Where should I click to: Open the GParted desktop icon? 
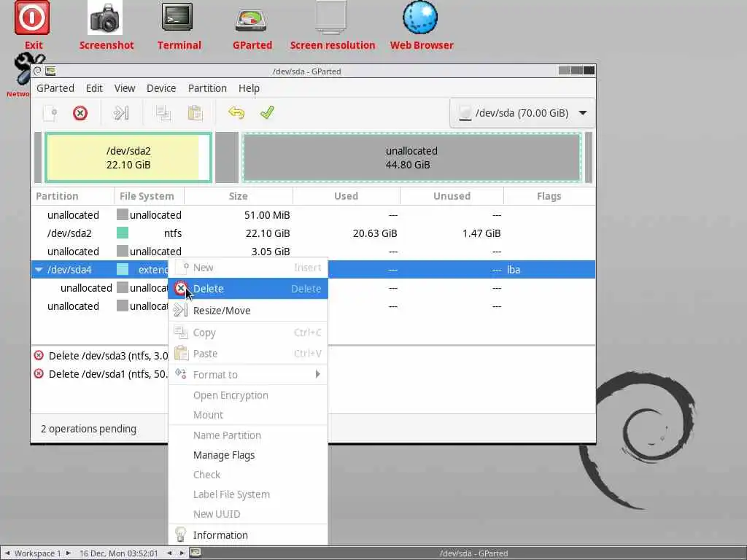click(251, 20)
